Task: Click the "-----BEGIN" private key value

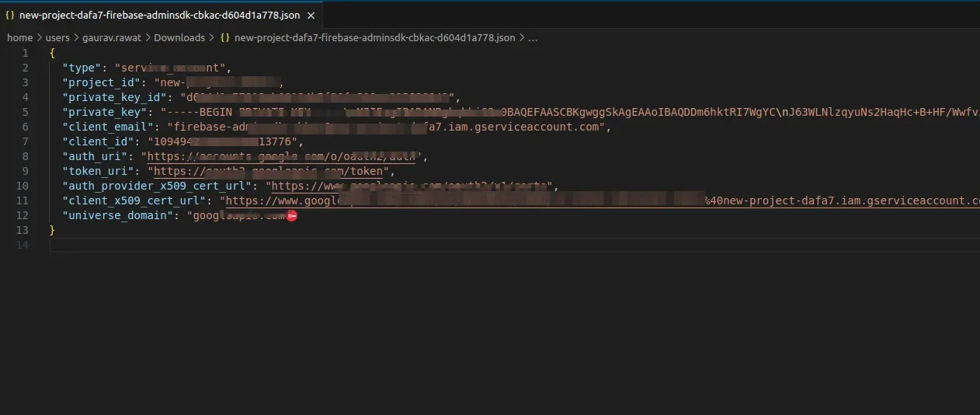Action: pyautogui.click(x=570, y=112)
